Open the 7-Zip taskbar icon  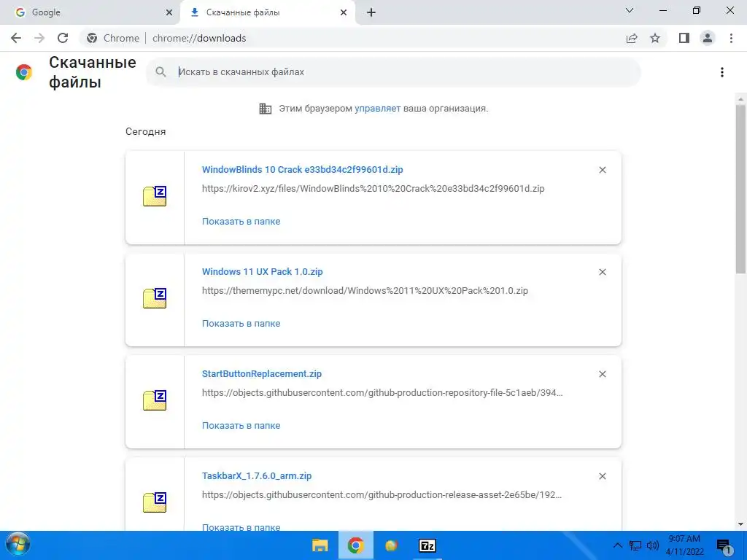click(x=427, y=545)
